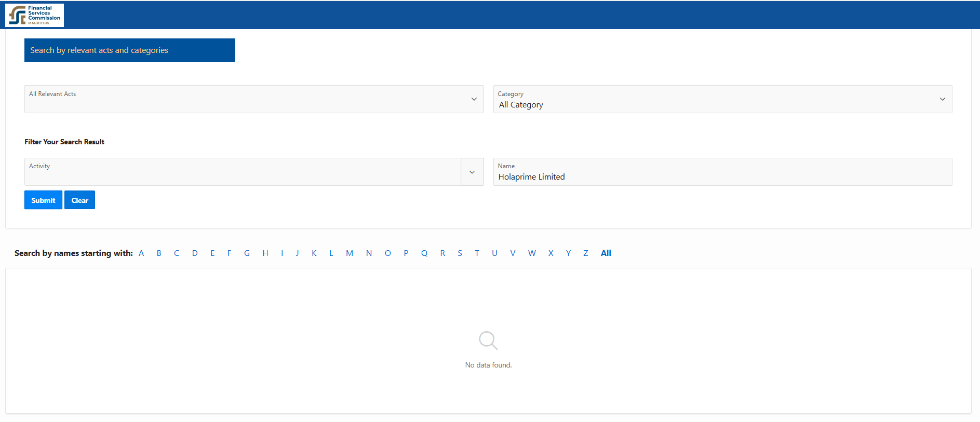This screenshot has width=980, height=422.
Task: Filter names starting with G
Action: (247, 253)
